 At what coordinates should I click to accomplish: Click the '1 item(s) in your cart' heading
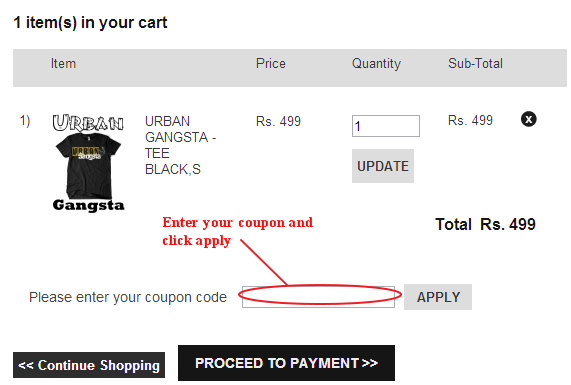[x=90, y=23]
